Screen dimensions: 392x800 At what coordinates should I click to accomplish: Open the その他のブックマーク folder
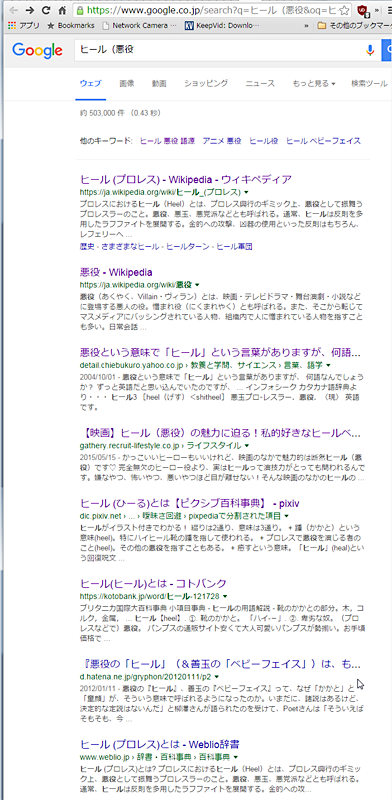pyautogui.click(x=355, y=25)
